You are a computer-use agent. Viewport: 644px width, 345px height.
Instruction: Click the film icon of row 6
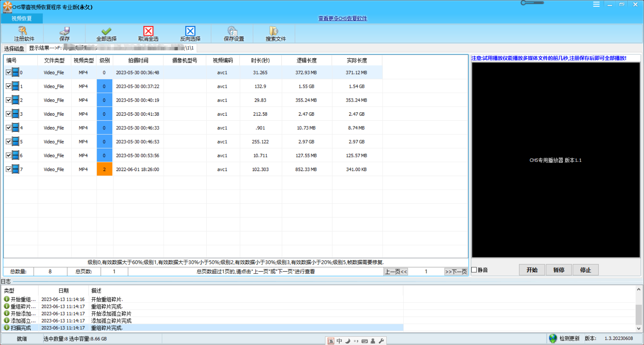coord(15,155)
